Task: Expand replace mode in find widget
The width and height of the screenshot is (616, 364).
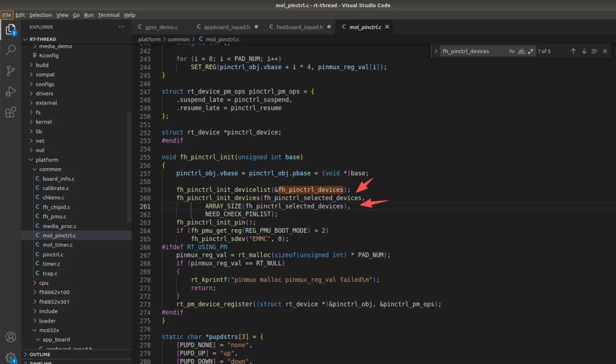Action: (x=436, y=51)
